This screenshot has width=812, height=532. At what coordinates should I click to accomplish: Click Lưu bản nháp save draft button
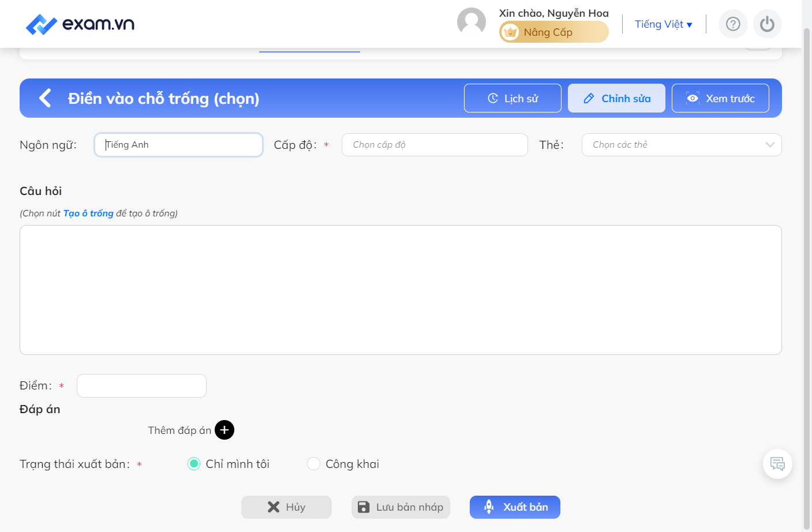401,507
